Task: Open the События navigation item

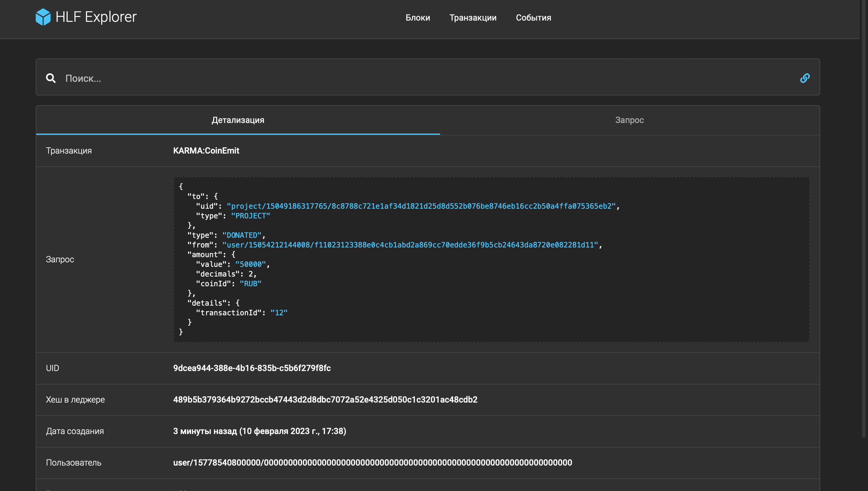Action: (533, 18)
